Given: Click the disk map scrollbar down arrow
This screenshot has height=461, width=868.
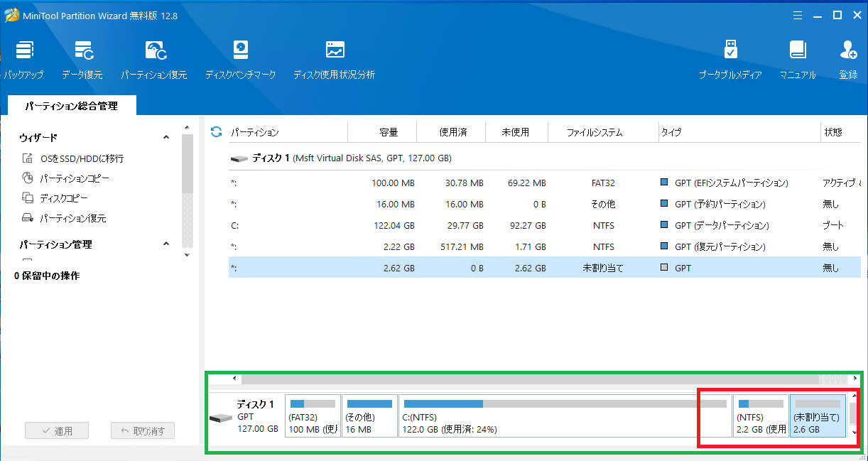Looking at the screenshot, I should point(854,432).
